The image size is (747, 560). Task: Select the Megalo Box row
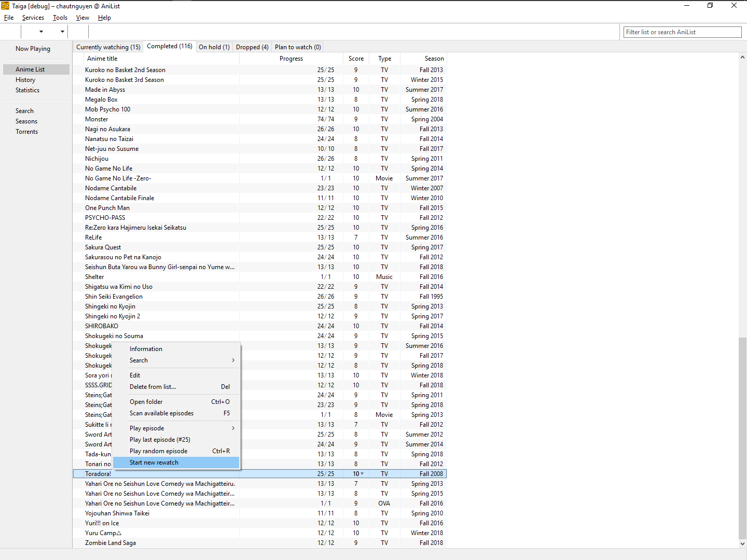259,100
